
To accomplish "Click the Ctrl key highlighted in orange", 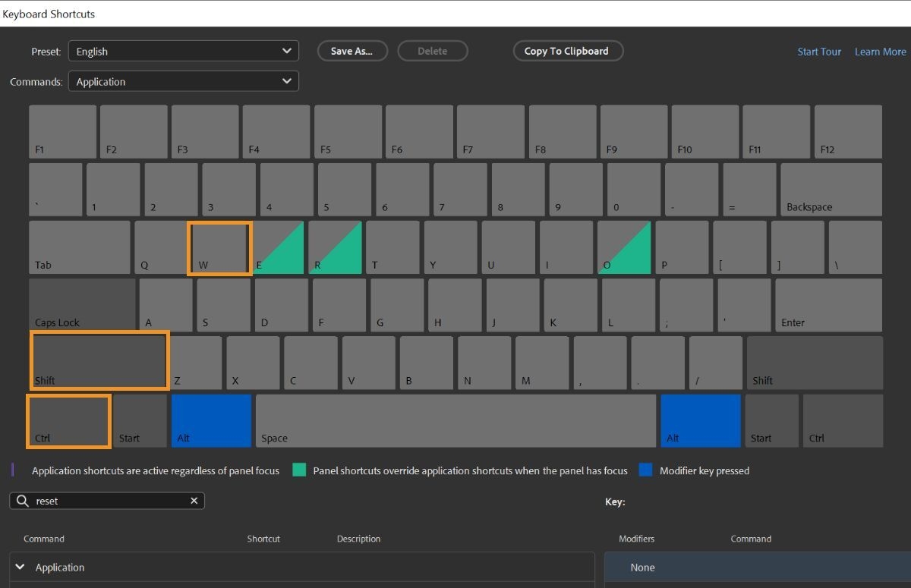I will click(68, 420).
